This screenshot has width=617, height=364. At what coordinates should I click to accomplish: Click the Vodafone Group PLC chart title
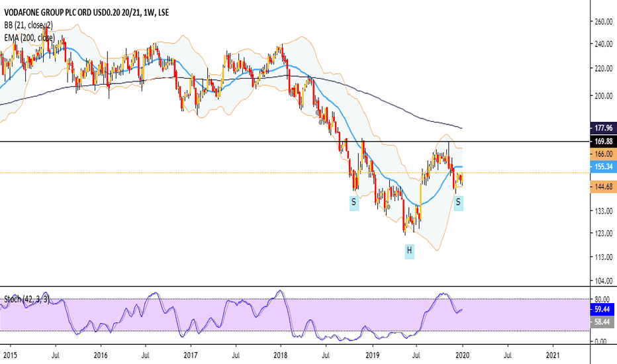pos(87,13)
